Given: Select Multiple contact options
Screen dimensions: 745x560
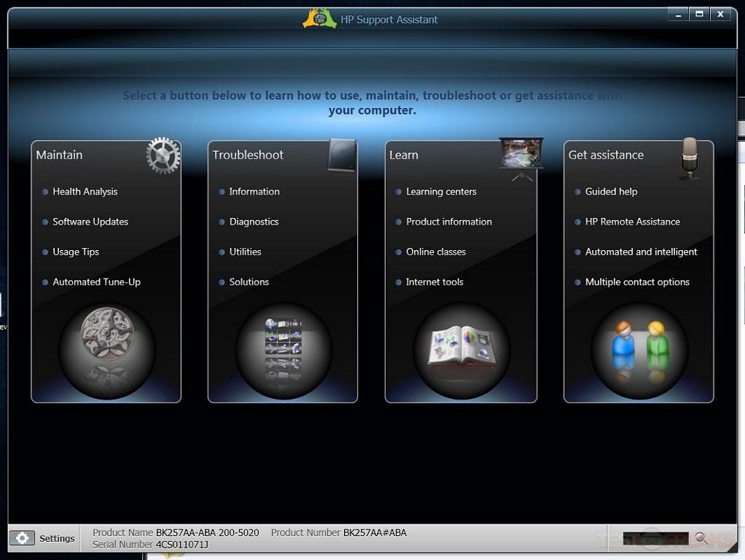Looking at the screenshot, I should (637, 282).
